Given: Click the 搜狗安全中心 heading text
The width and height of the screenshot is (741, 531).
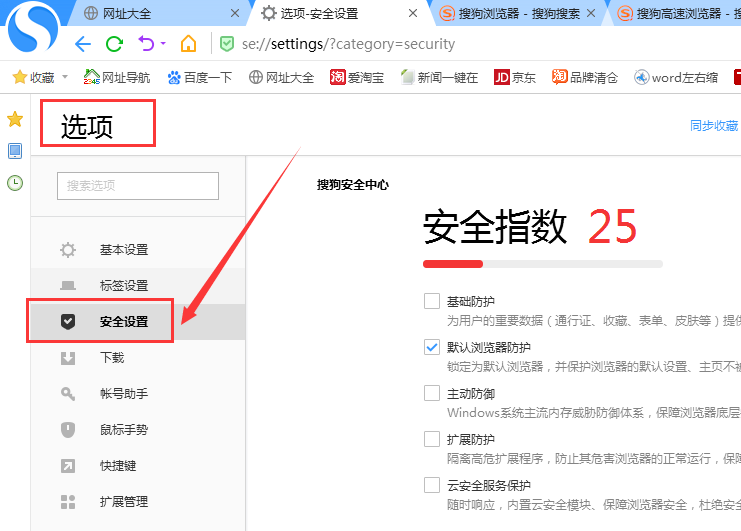Looking at the screenshot, I should coord(353,185).
